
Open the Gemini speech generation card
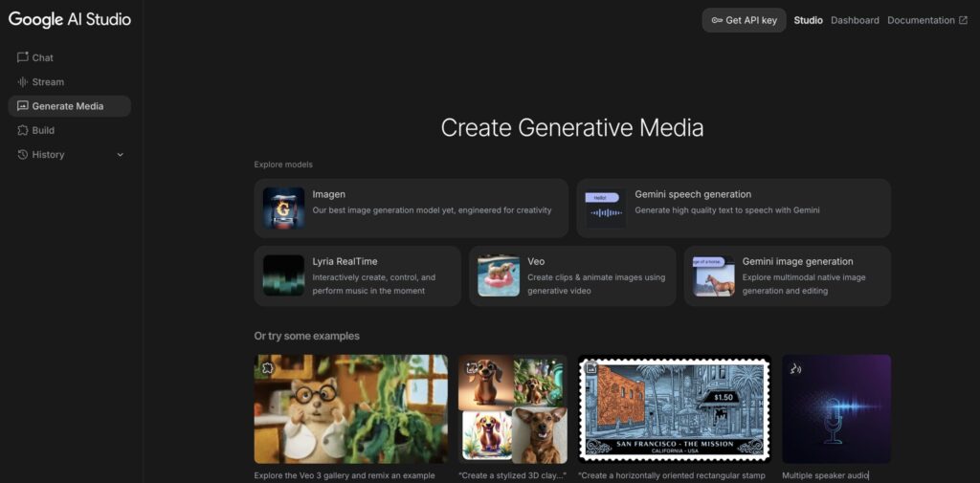click(x=734, y=209)
